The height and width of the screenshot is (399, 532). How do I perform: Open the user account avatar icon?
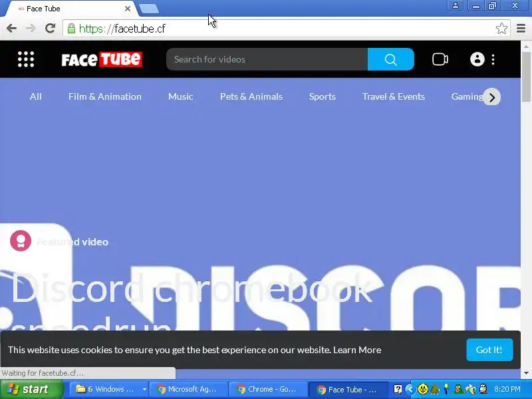(x=477, y=59)
